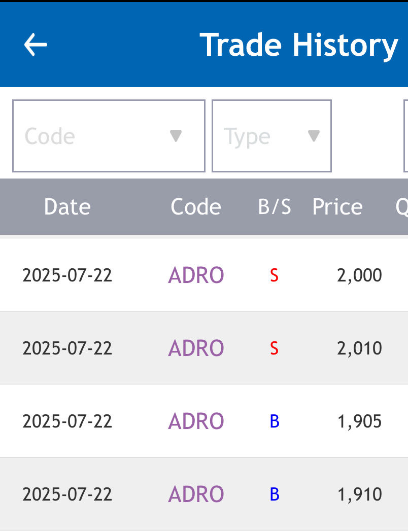Tap the back arrow icon
408x532 pixels.
click(36, 45)
